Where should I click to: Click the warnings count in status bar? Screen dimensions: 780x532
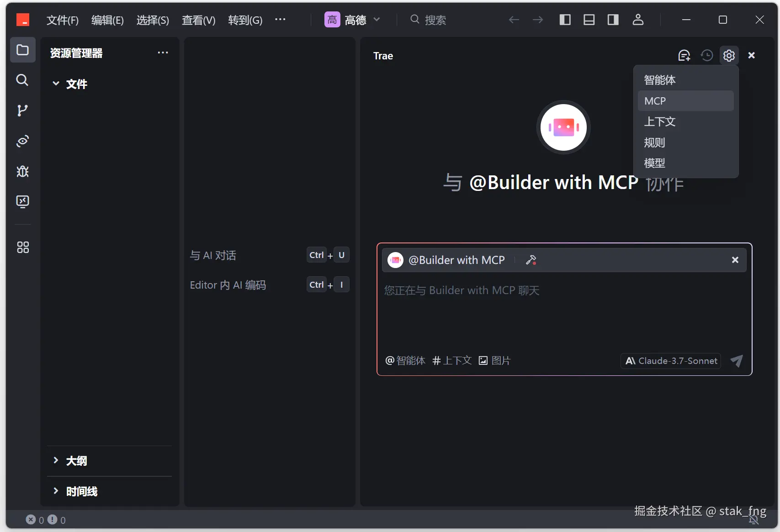tap(57, 520)
